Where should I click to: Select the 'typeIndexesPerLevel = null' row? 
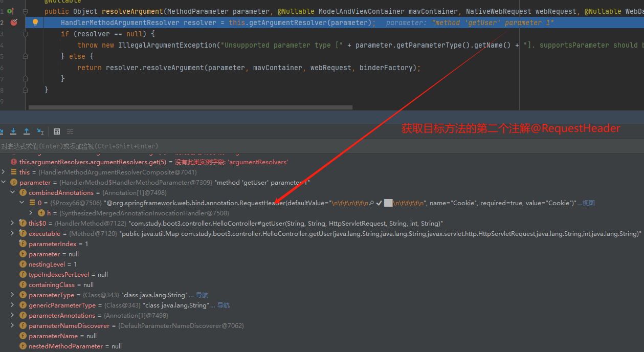pos(322,274)
